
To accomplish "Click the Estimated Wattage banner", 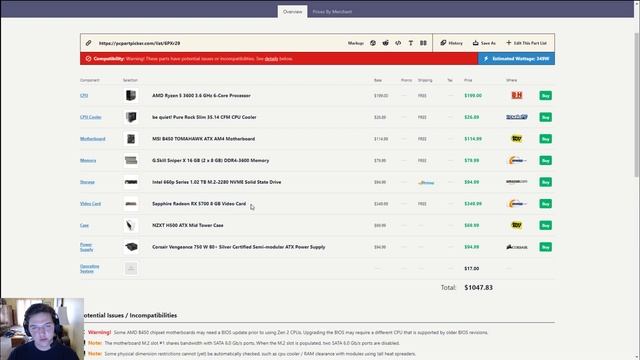I will click(516, 59).
